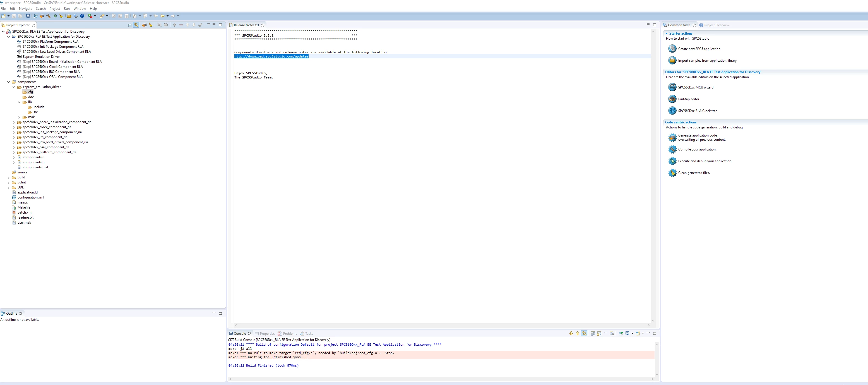Click the download.spc5studio.com URL in editor
The height and width of the screenshot is (385, 868).
[271, 56]
